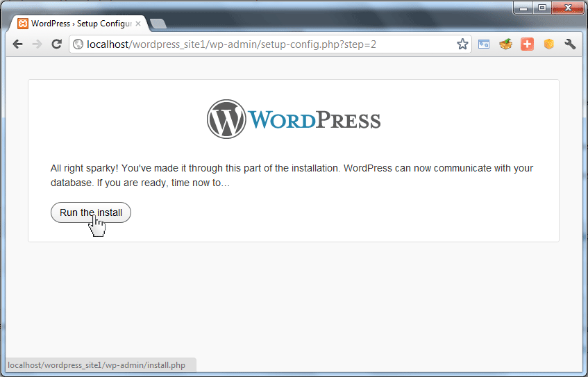The image size is (588, 377).
Task: Click the orange cube extension icon
Action: coord(548,44)
